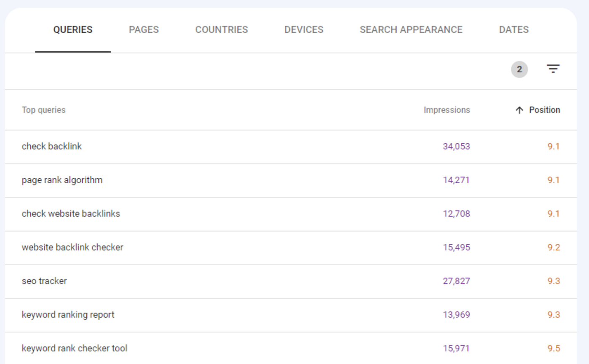Click the impressions value 34,053
The width and height of the screenshot is (589, 364).
pos(456,146)
